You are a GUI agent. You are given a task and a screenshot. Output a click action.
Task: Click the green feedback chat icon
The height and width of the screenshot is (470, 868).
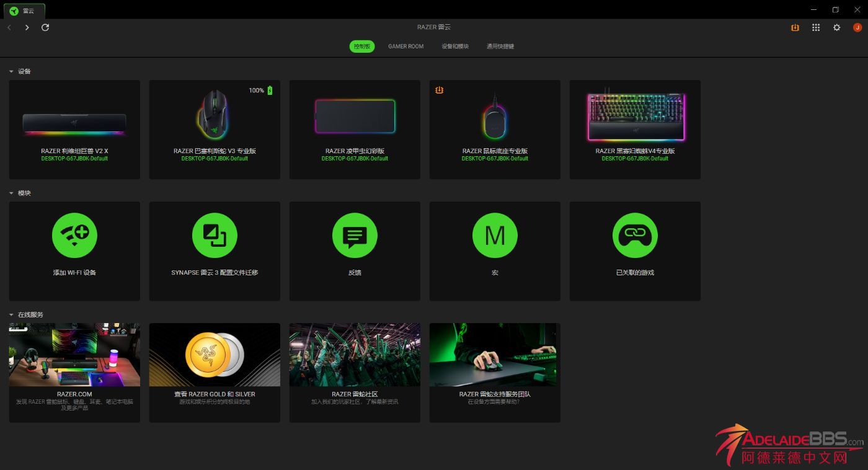click(355, 236)
